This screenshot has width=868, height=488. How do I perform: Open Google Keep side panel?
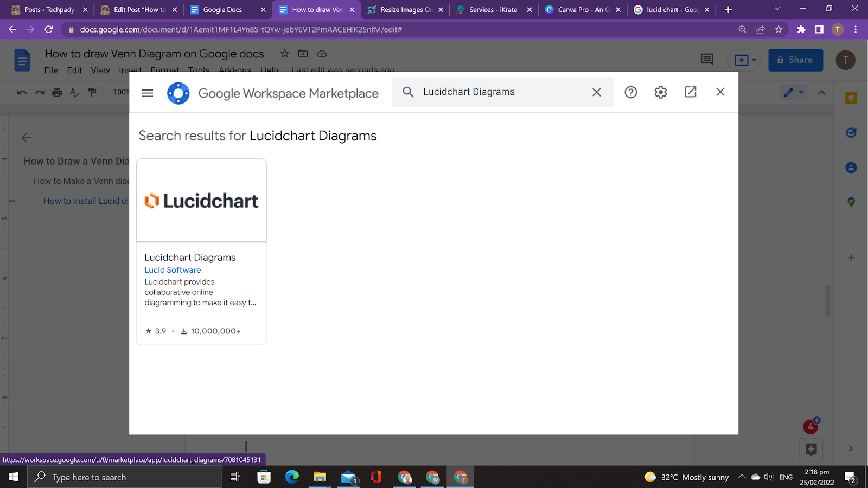click(851, 98)
